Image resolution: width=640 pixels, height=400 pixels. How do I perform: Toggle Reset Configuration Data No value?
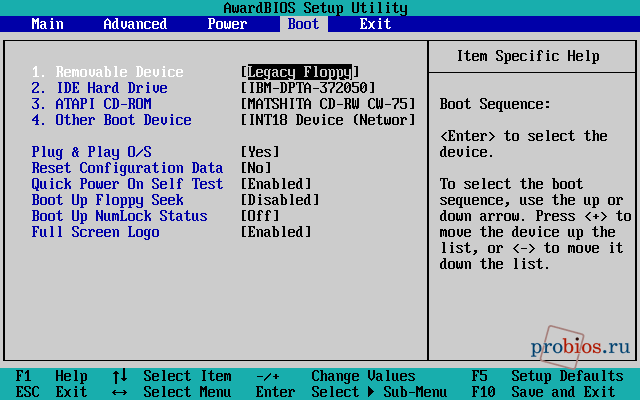256,168
